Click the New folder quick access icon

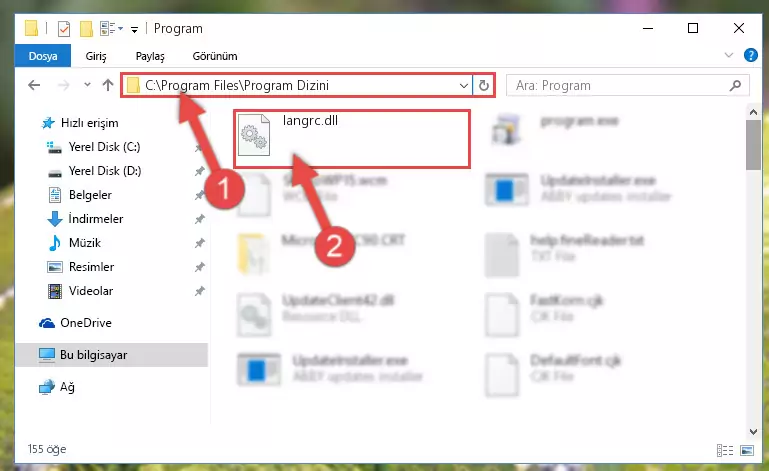click(86, 29)
